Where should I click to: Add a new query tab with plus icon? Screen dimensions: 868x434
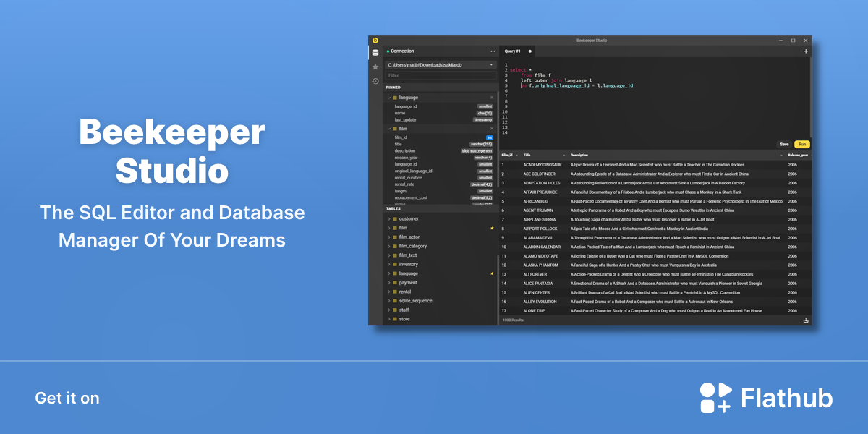coord(806,51)
